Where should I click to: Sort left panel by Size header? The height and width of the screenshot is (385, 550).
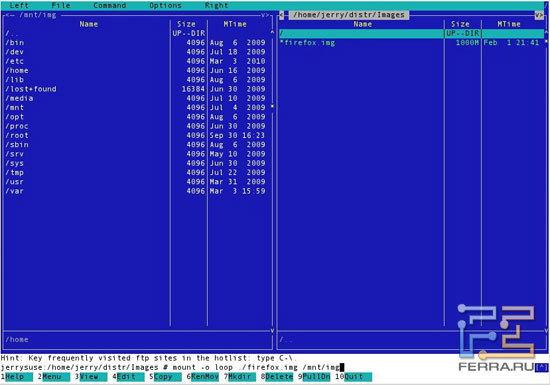[186, 24]
